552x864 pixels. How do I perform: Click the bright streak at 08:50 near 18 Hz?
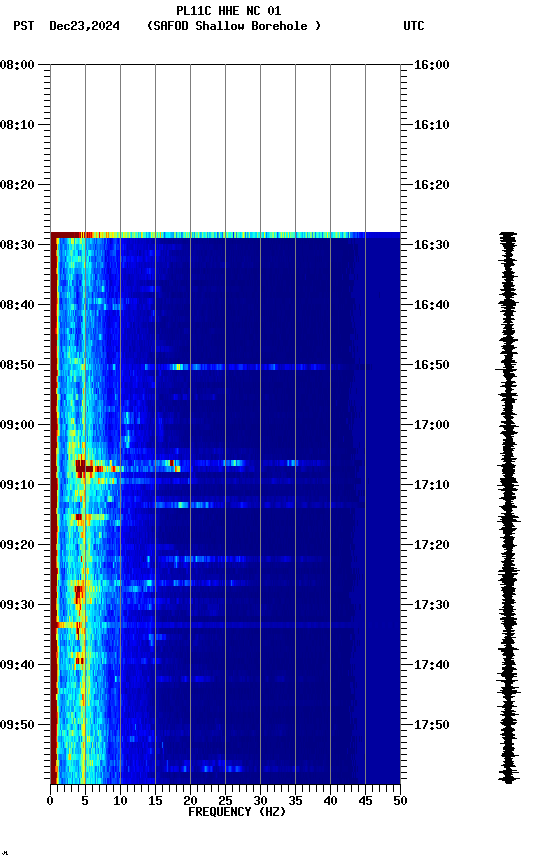tap(177, 366)
